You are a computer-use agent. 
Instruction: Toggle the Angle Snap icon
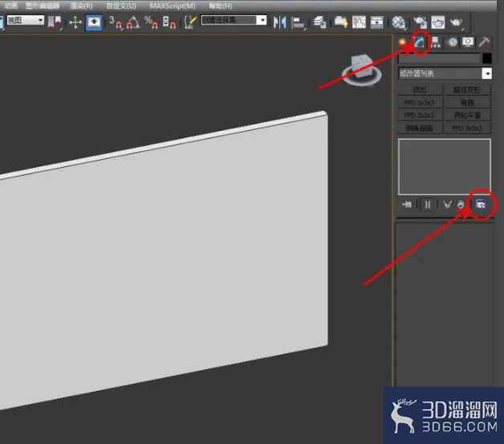(x=132, y=22)
